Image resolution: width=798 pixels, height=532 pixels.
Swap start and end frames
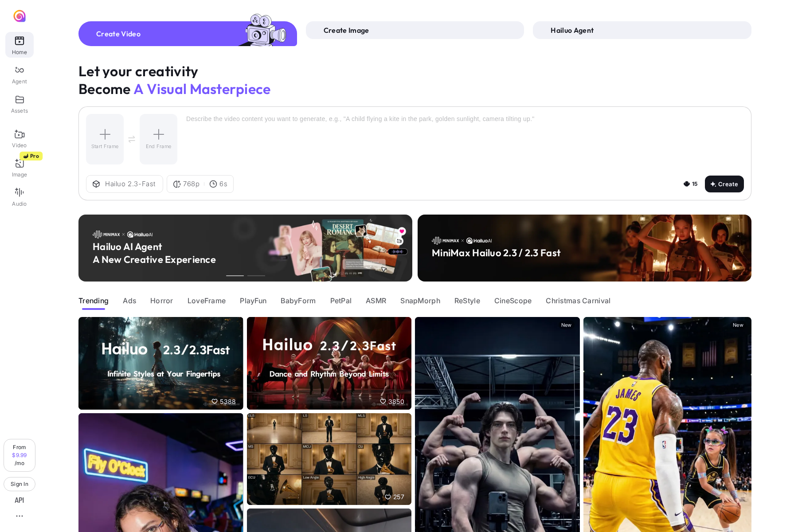[132, 139]
